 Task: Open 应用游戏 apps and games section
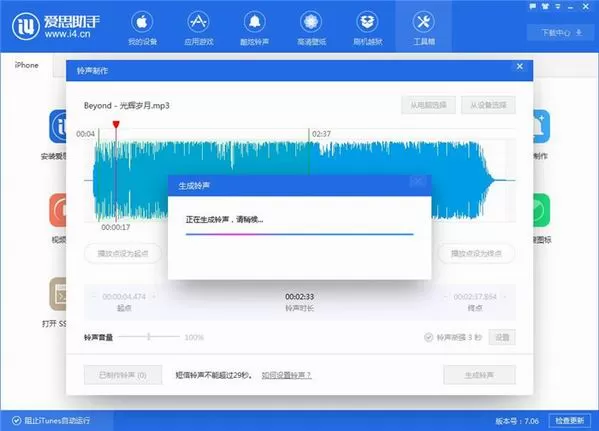click(199, 29)
